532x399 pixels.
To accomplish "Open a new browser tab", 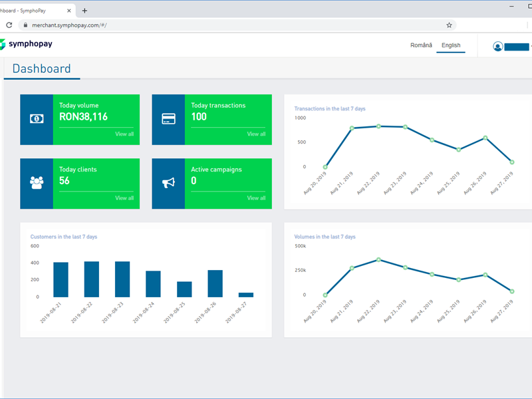I will coord(84,11).
